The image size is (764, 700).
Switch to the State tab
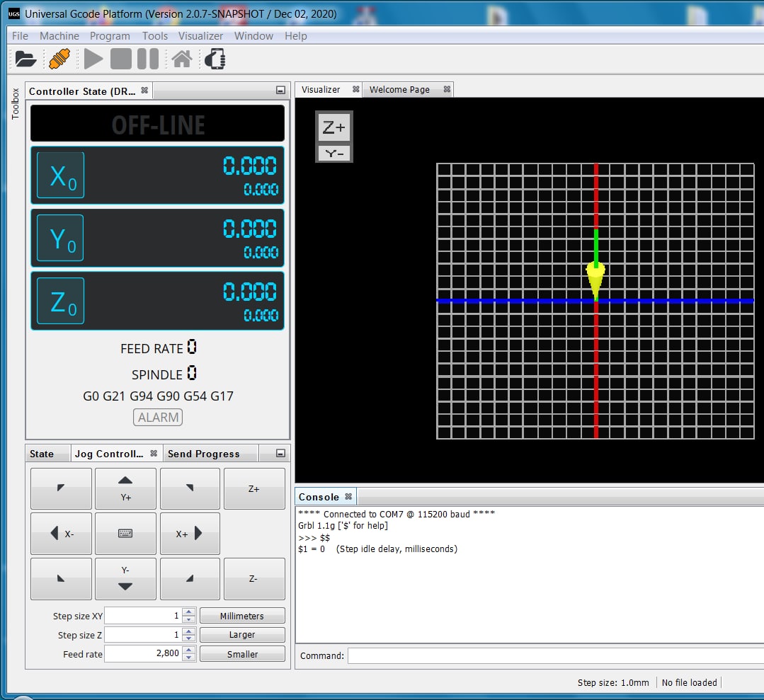pyautogui.click(x=42, y=454)
